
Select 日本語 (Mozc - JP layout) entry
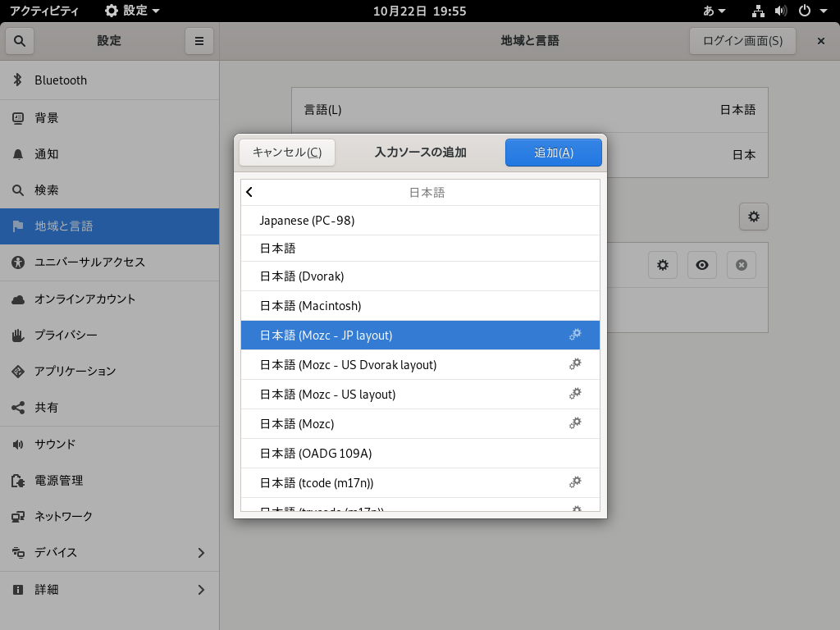pos(326,336)
